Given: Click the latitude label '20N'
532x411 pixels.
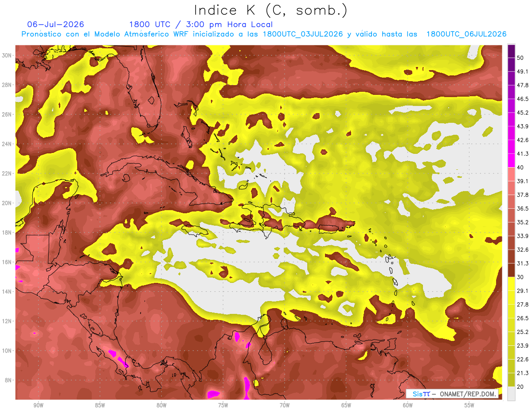Looking at the screenshot, I should coord(7,203).
